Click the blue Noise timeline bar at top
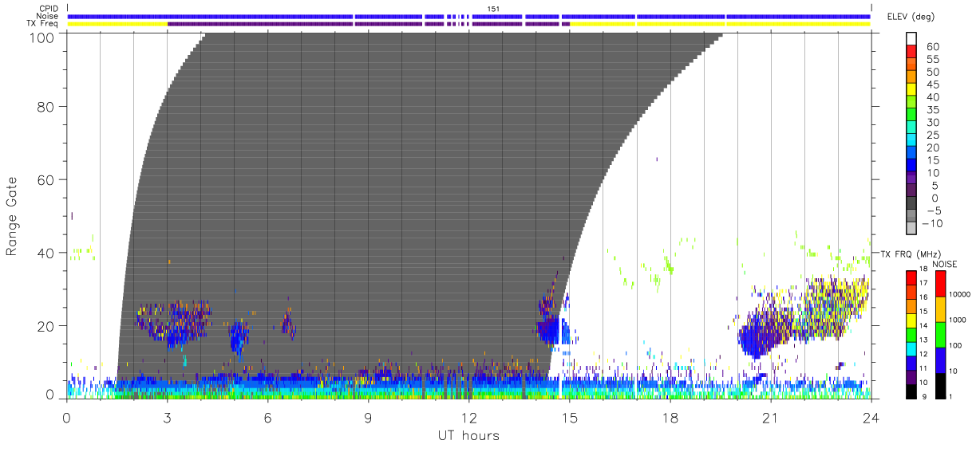 pyautogui.click(x=468, y=16)
